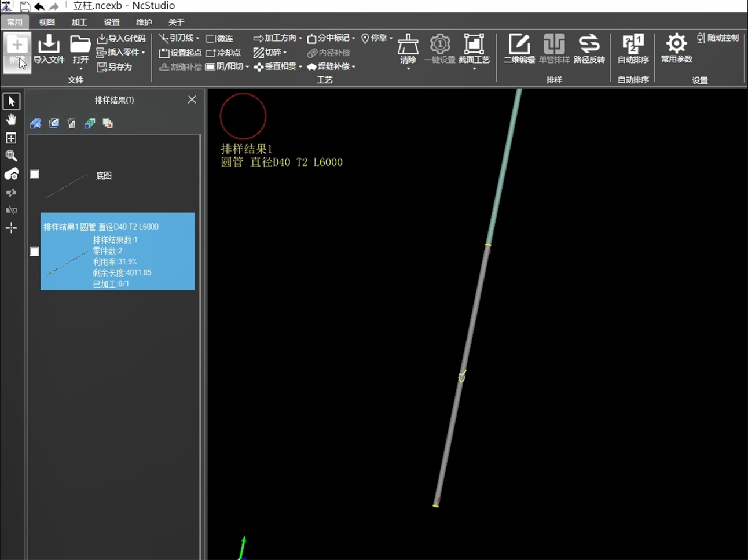Select the crosshair tool in left sidebar
748x560 pixels.
click(x=11, y=228)
